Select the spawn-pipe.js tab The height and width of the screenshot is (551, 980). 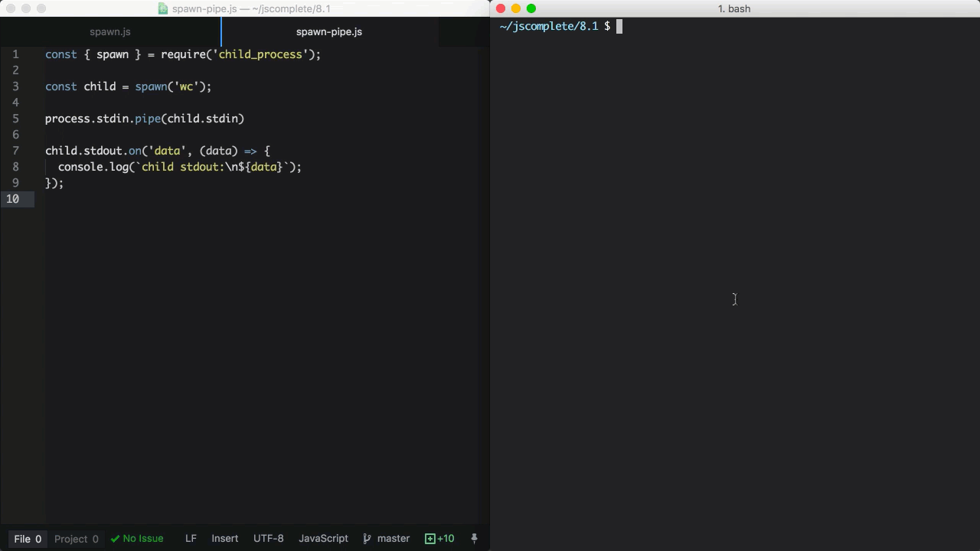click(328, 31)
